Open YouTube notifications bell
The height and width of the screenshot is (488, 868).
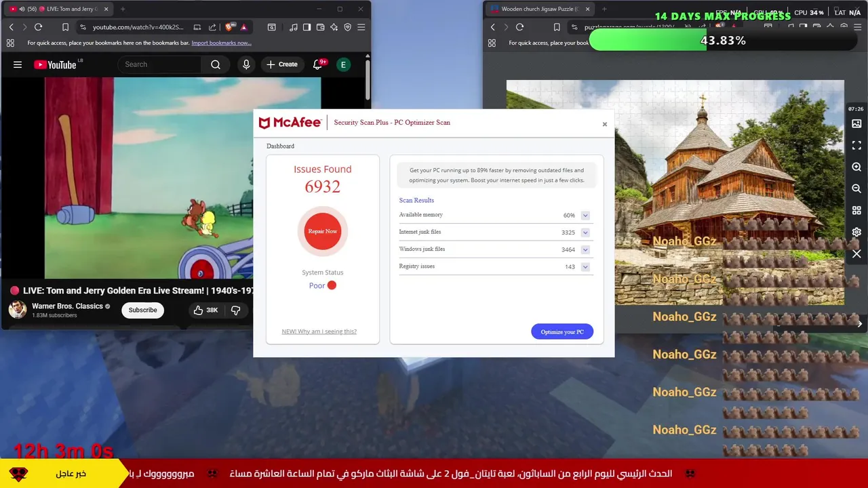[x=317, y=64]
